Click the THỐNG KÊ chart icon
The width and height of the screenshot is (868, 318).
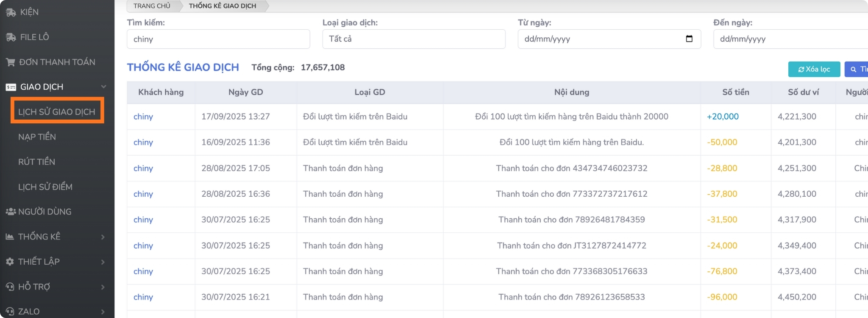point(10,237)
